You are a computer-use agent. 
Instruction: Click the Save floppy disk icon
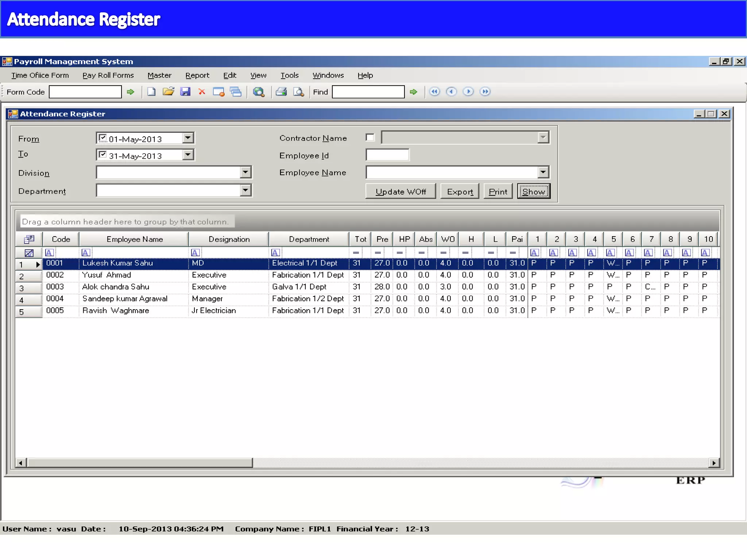coord(185,92)
